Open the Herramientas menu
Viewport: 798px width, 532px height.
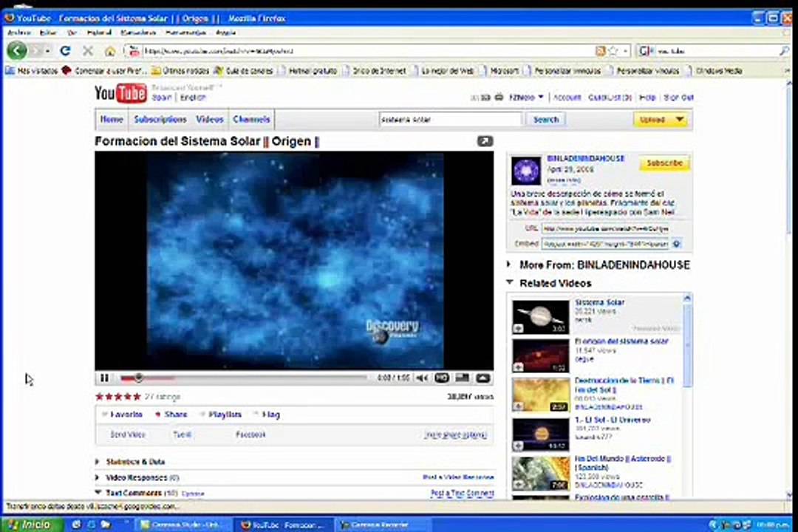point(185,33)
